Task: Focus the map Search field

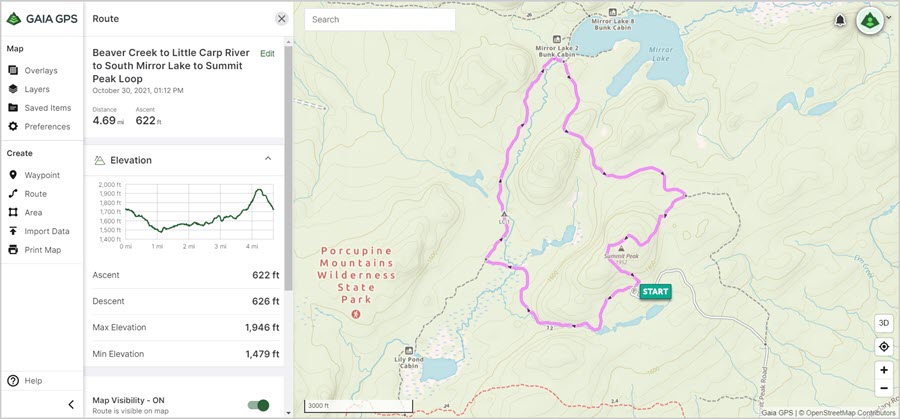Action: point(380,20)
